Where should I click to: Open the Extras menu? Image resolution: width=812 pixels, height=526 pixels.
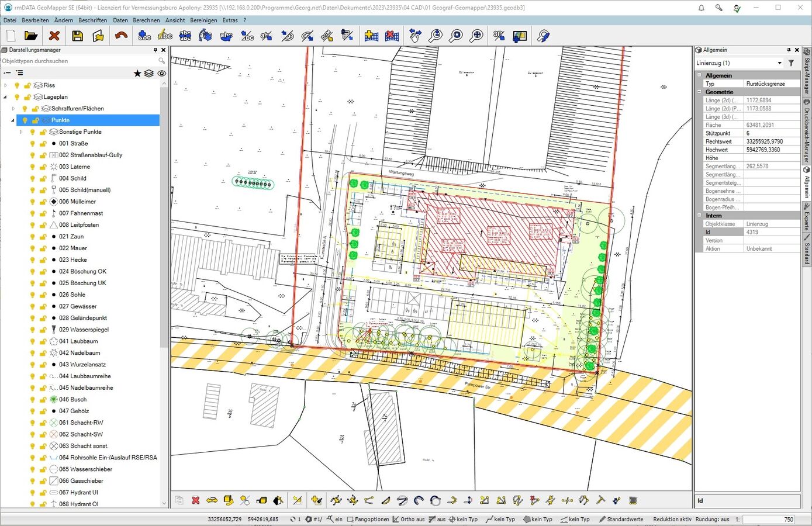(230, 20)
